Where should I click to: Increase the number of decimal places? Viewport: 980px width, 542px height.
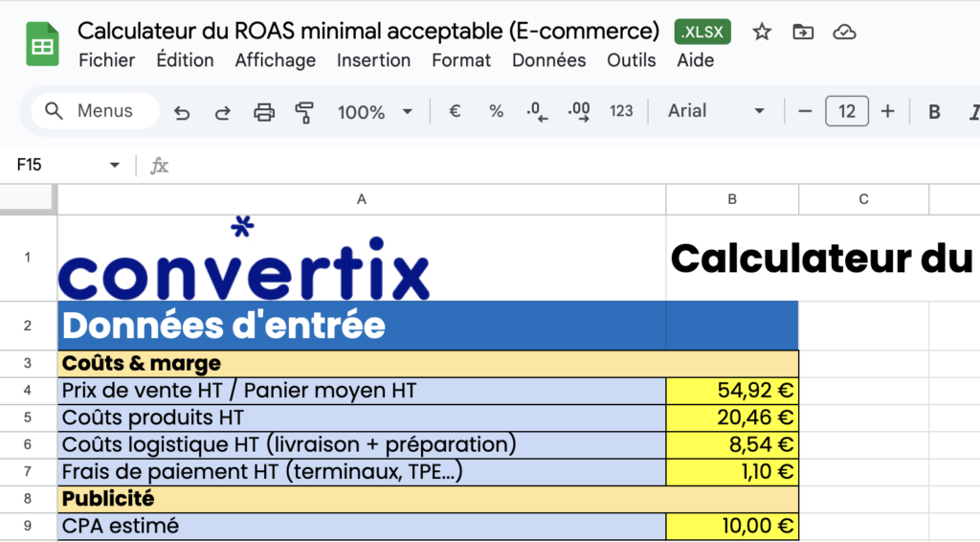click(x=579, y=111)
